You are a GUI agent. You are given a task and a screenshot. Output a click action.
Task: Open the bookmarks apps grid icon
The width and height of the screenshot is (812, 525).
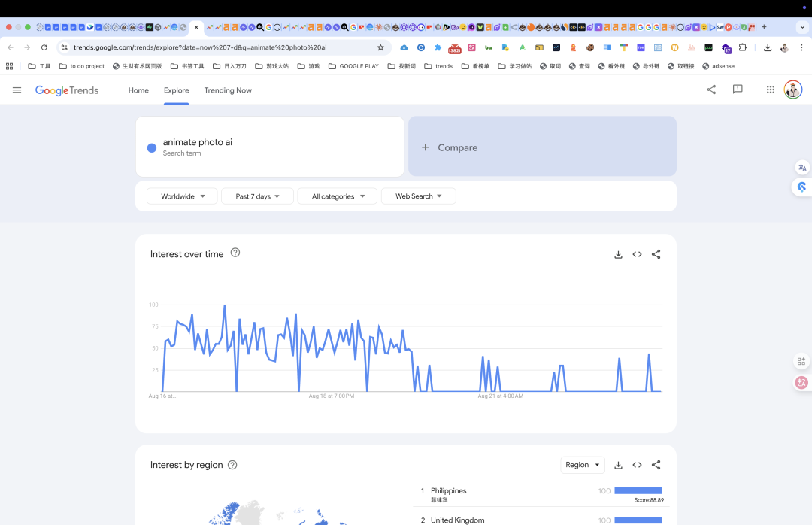coord(9,66)
